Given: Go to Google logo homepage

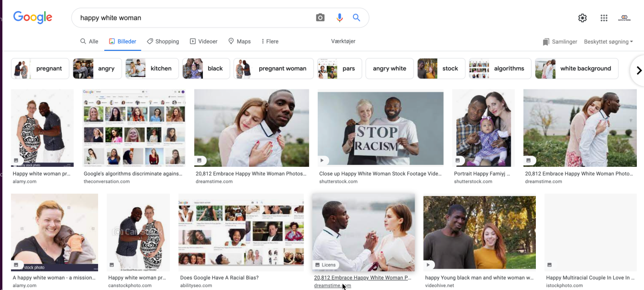Looking at the screenshot, I should 33,17.
